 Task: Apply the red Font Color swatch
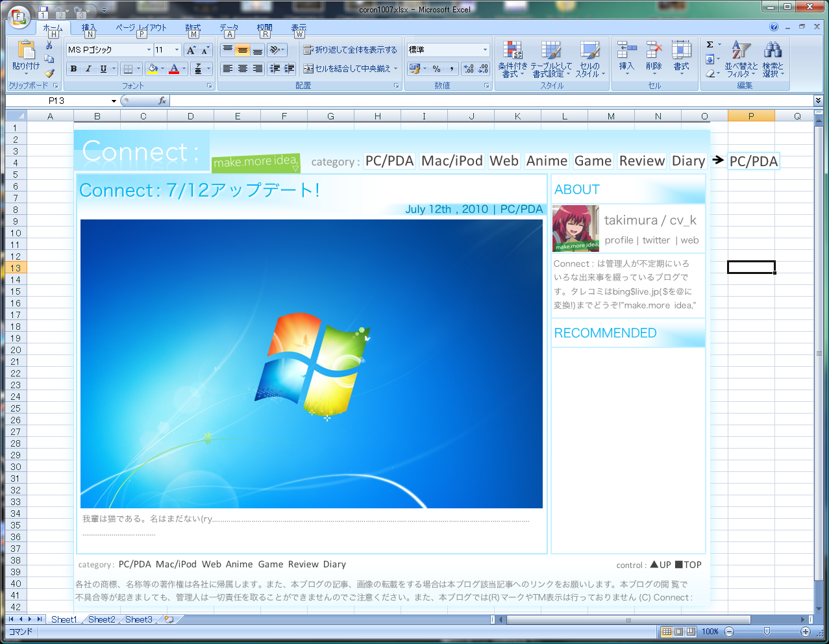coord(174,69)
